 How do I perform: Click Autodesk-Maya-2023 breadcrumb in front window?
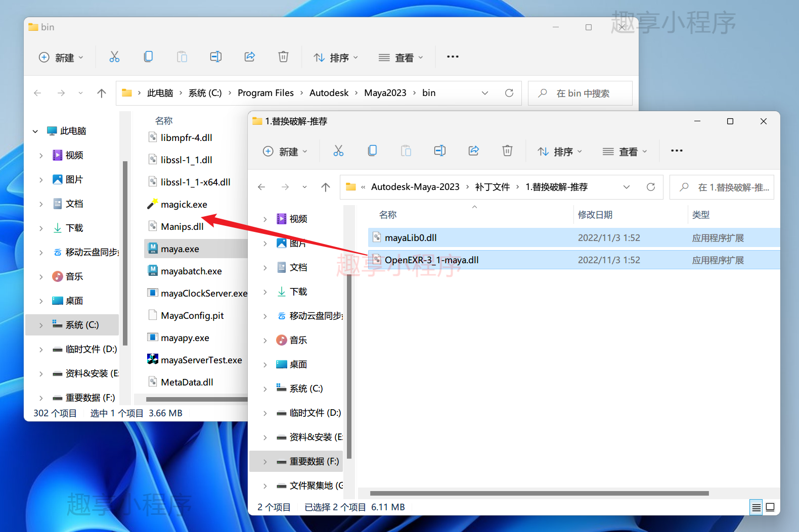click(x=415, y=187)
